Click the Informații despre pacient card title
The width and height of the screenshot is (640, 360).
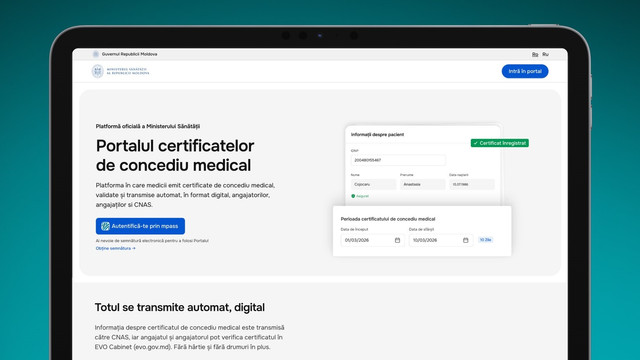click(x=378, y=134)
